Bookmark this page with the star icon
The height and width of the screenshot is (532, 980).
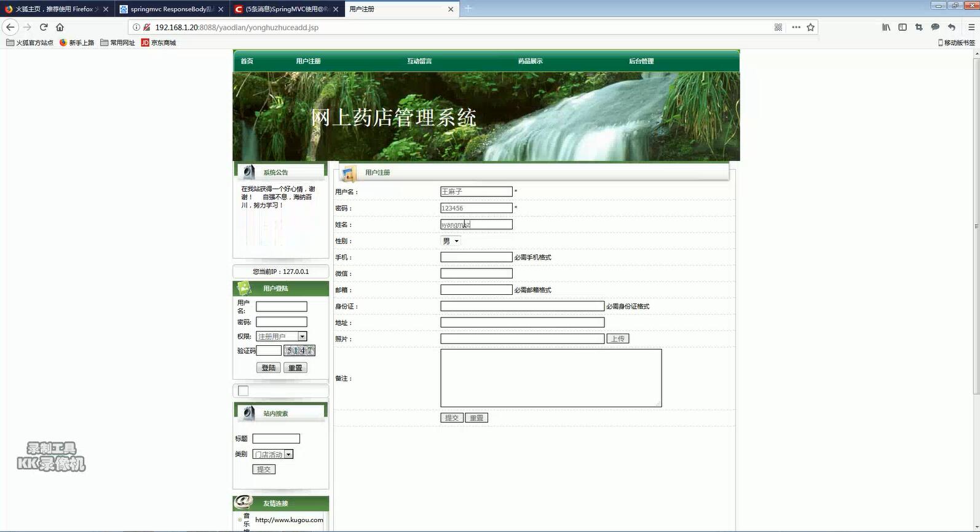point(810,27)
